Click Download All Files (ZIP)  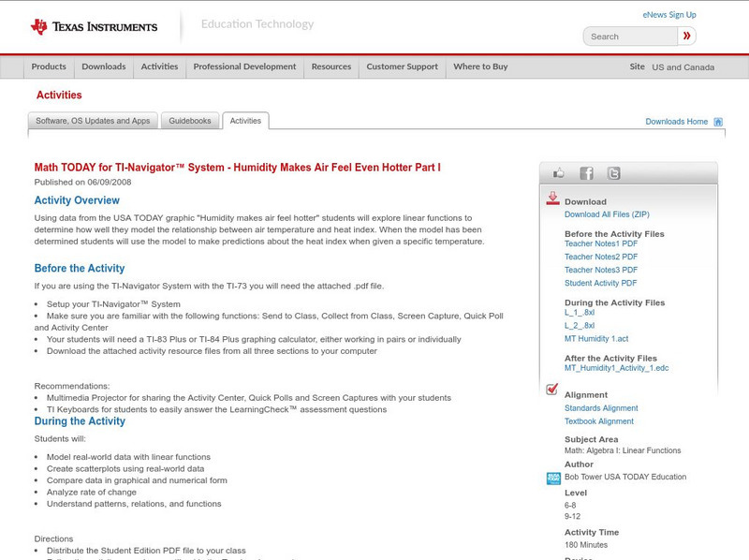coord(607,214)
